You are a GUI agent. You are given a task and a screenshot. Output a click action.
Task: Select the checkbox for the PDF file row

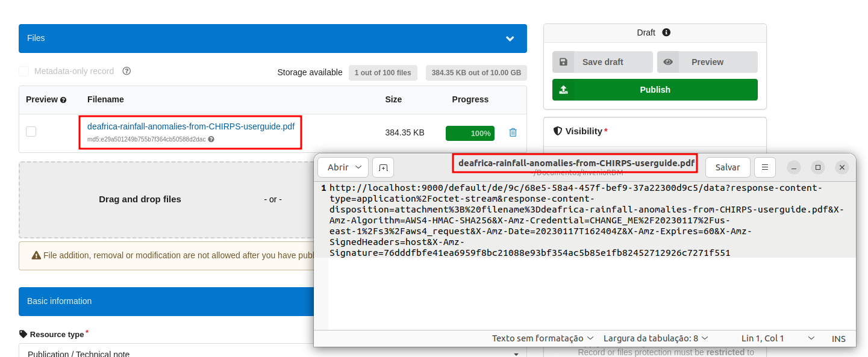[31, 131]
